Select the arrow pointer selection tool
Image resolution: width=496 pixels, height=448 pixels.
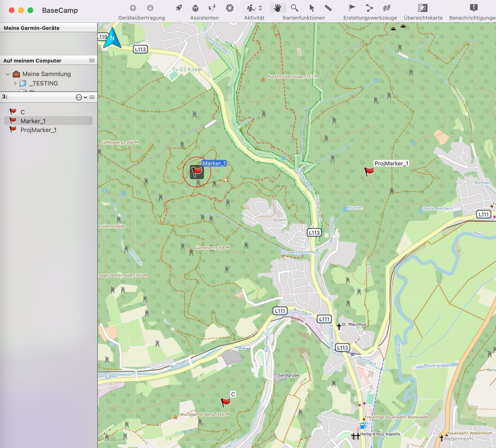point(311,8)
